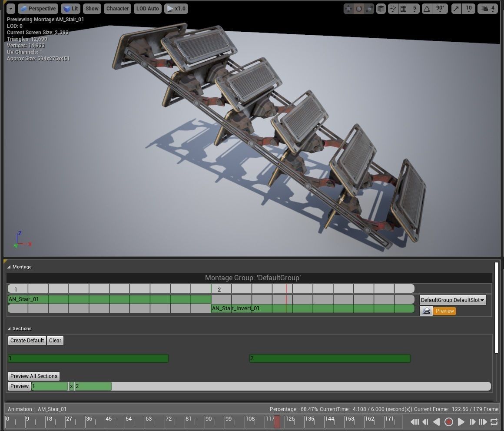Open the playback speed x1.0 menu
The height and width of the screenshot is (431, 504).
click(176, 9)
